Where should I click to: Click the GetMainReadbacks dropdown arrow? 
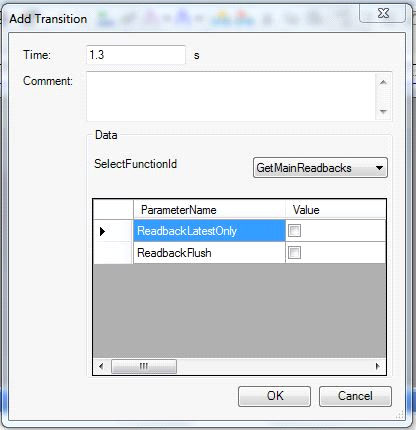tap(379, 168)
